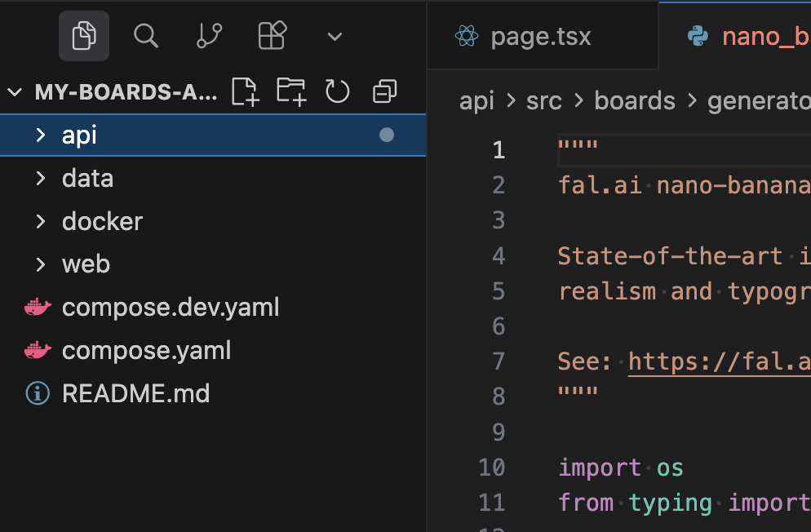The width and height of the screenshot is (811, 532).
Task: Refresh the Explorer file tree
Action: [x=337, y=91]
